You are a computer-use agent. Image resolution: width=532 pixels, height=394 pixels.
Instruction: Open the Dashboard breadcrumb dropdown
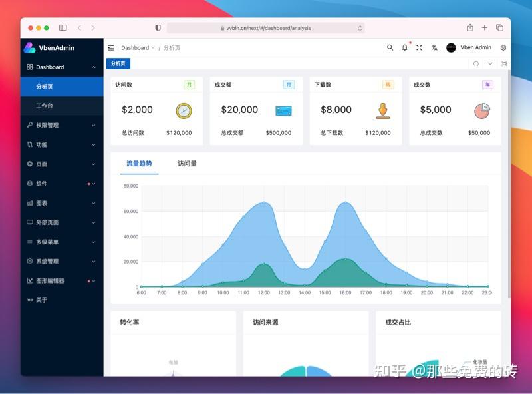point(136,47)
